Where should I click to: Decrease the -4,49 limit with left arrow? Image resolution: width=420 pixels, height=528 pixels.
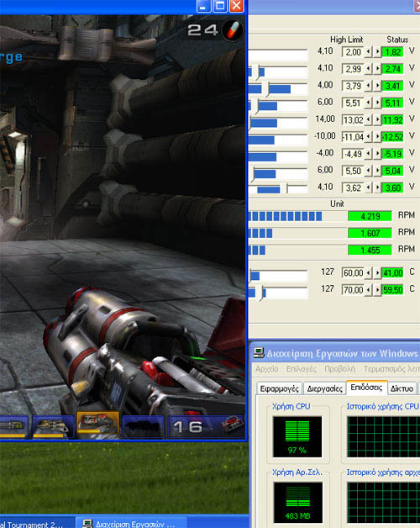point(369,154)
